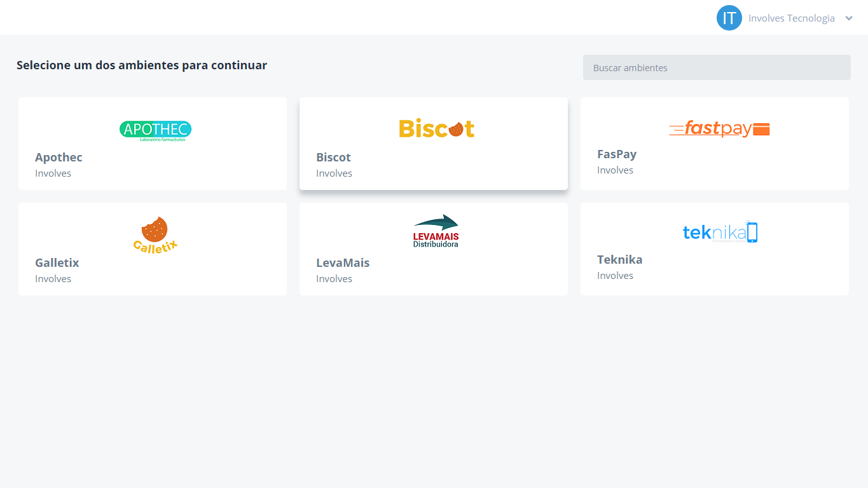Open the FasPay environment title

[x=616, y=154]
